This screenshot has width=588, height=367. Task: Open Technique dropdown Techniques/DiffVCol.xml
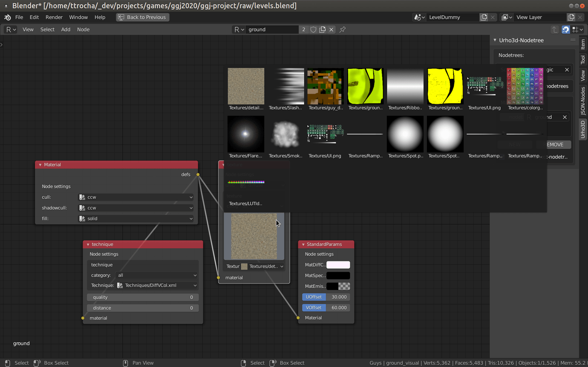click(157, 286)
